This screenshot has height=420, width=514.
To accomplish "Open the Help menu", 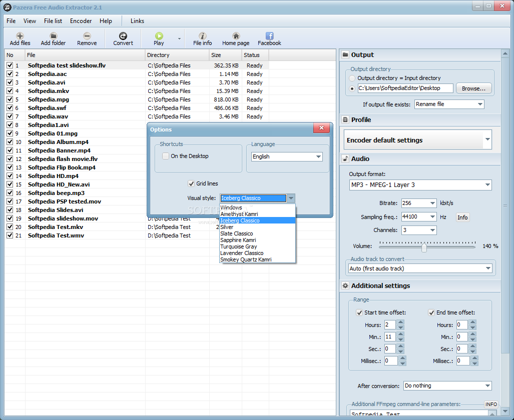I will click(106, 21).
